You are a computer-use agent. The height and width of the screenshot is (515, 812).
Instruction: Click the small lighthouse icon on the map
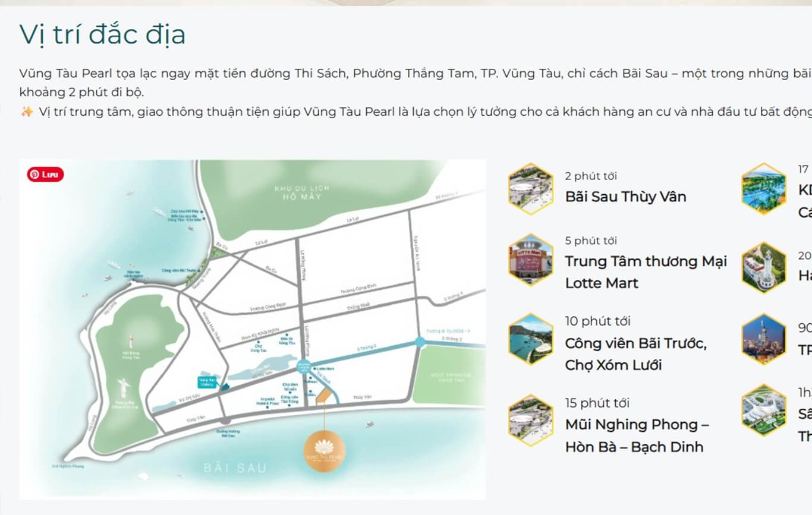[x=131, y=340]
